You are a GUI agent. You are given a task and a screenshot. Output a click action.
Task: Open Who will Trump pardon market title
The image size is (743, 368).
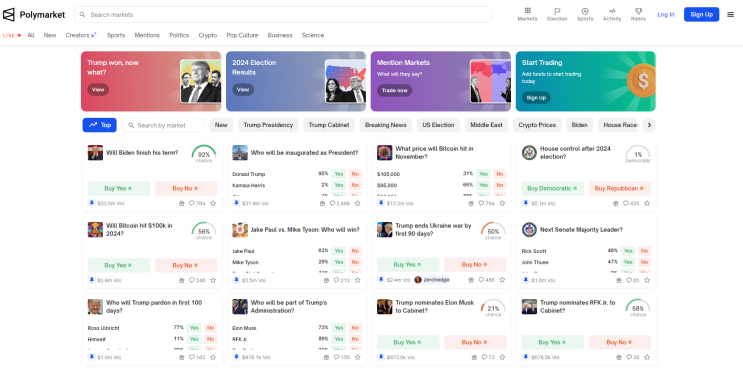point(154,306)
